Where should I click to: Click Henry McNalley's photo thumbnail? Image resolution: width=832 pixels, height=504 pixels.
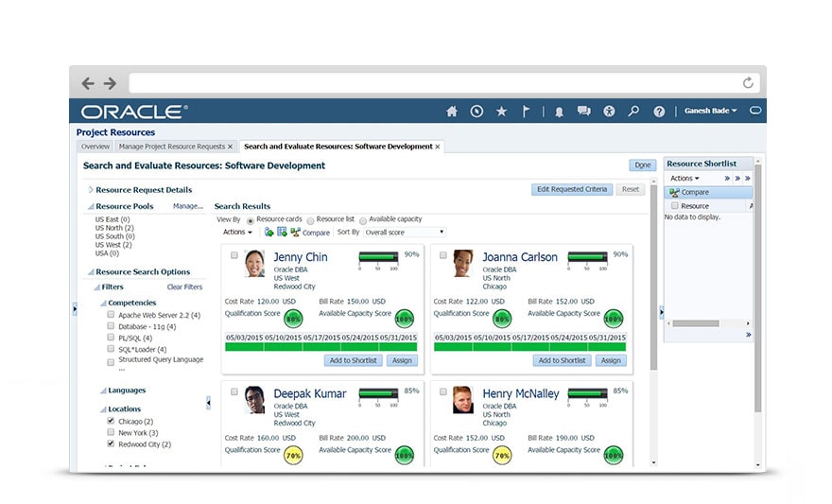pyautogui.click(x=463, y=399)
